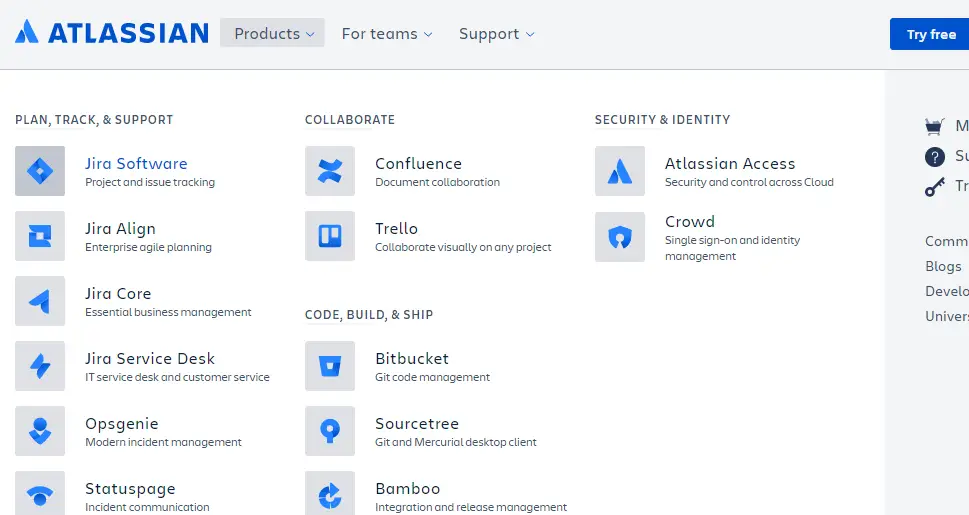Screen dimensions: 969x515
Task: Open the Jira Core link
Action: point(118,294)
